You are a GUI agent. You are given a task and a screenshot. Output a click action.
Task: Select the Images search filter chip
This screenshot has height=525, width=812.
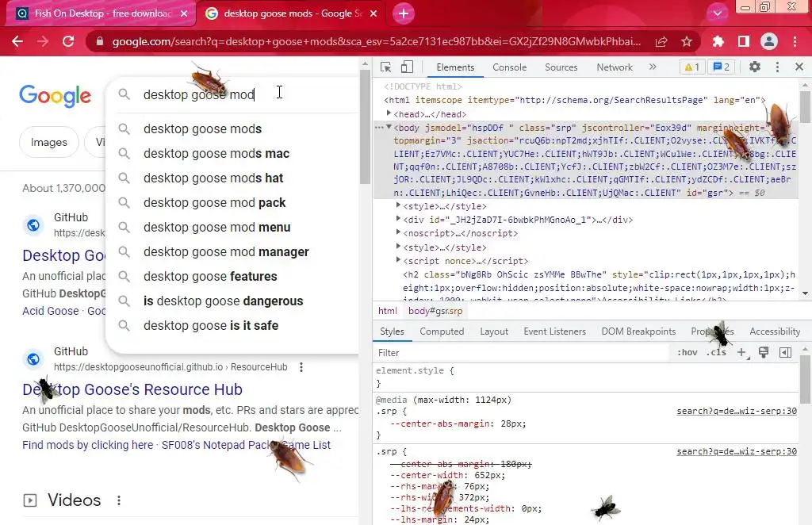[x=48, y=142]
